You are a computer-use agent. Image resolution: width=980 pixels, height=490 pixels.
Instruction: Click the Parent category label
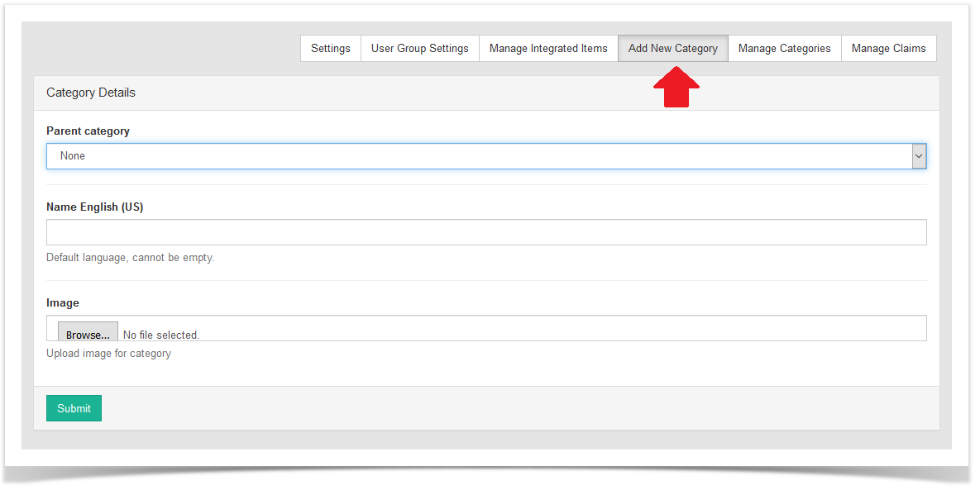[x=88, y=131]
